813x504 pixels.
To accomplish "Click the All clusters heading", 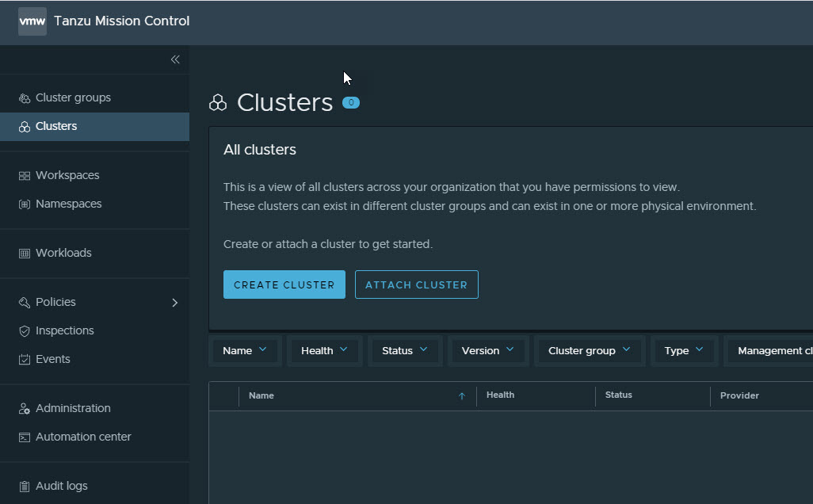I will [260, 150].
